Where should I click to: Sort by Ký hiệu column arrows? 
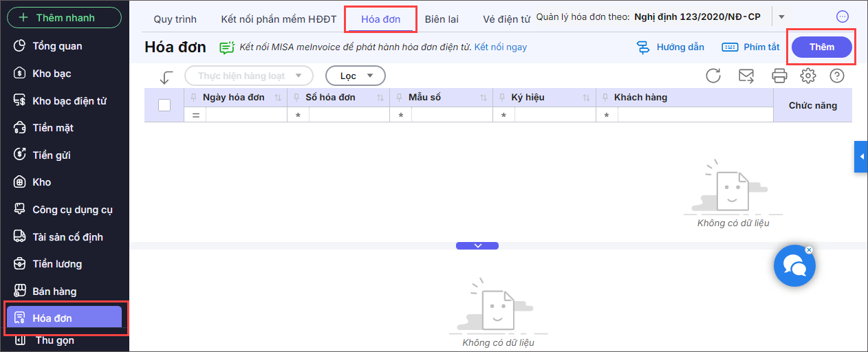[586, 98]
